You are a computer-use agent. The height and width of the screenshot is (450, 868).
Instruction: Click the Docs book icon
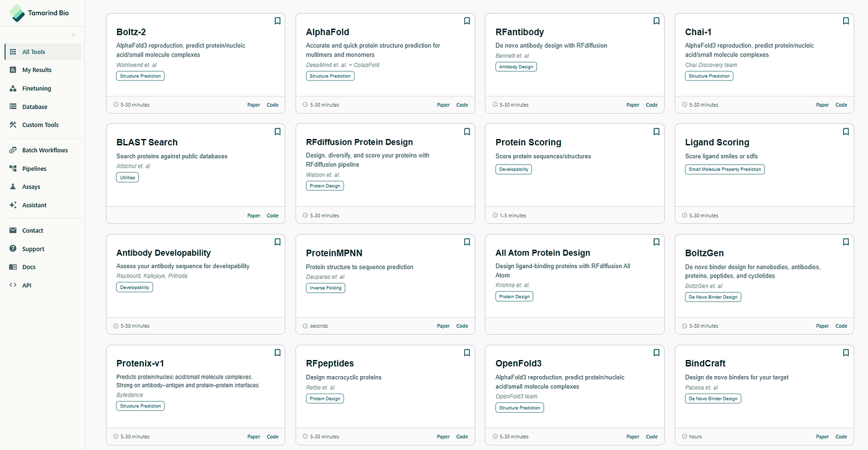coord(13,267)
